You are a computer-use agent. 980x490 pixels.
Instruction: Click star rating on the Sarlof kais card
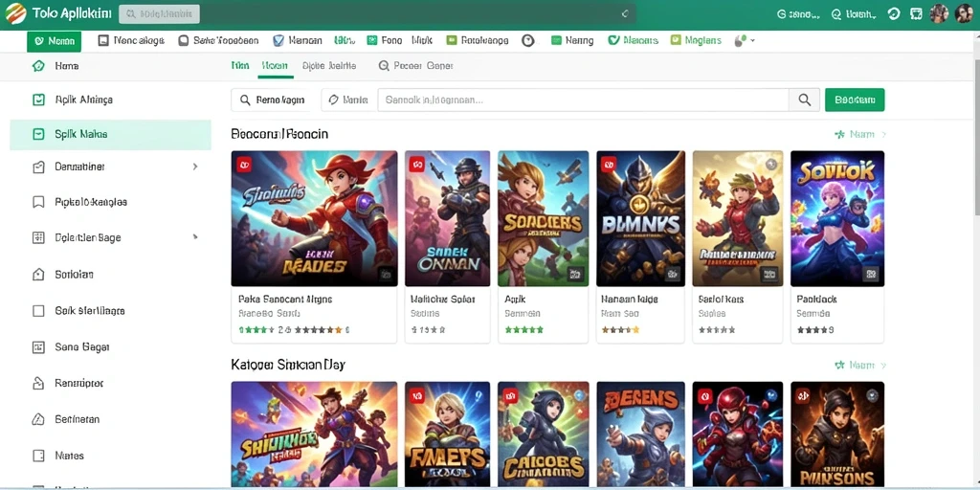717,329
